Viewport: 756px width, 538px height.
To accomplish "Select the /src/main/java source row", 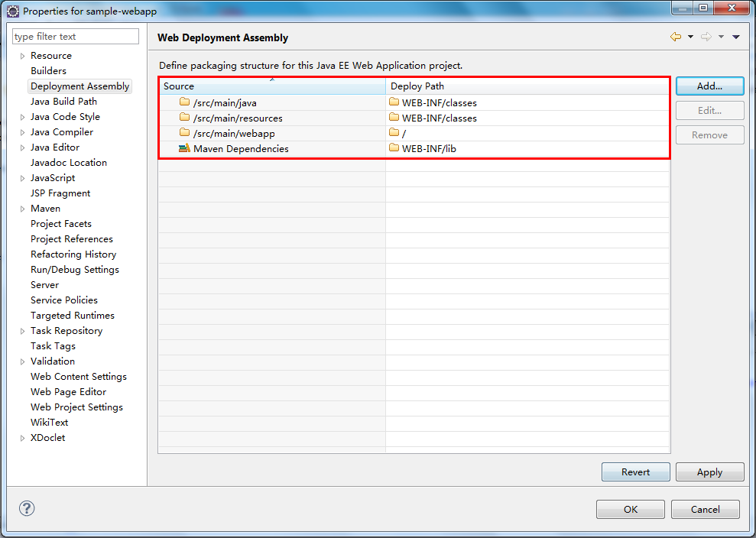I will pos(272,102).
